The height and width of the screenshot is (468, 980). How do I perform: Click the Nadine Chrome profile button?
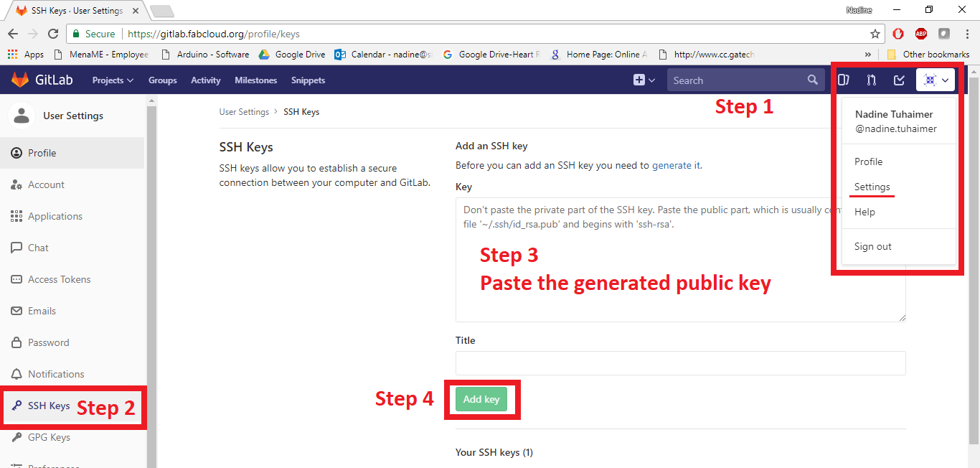click(859, 10)
